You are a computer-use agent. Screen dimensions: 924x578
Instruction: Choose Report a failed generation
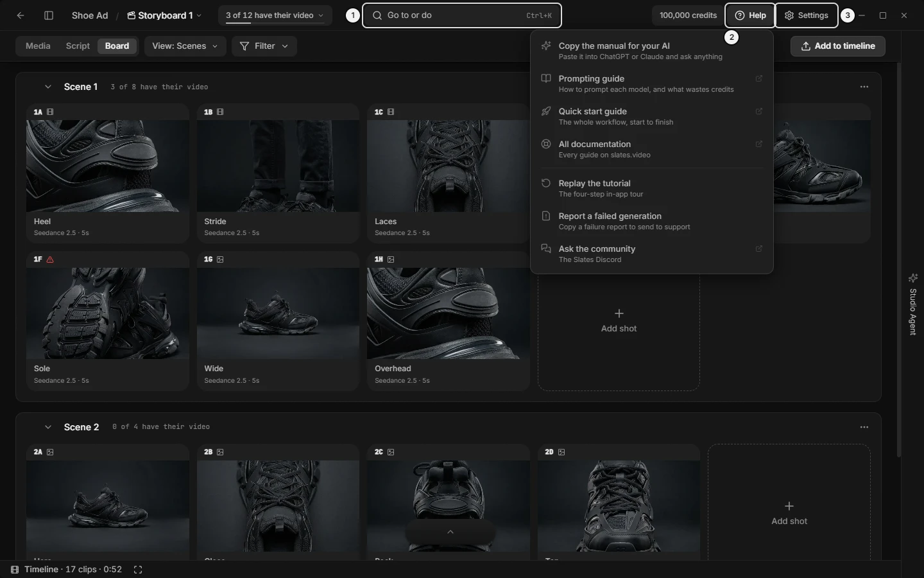pyautogui.click(x=652, y=221)
